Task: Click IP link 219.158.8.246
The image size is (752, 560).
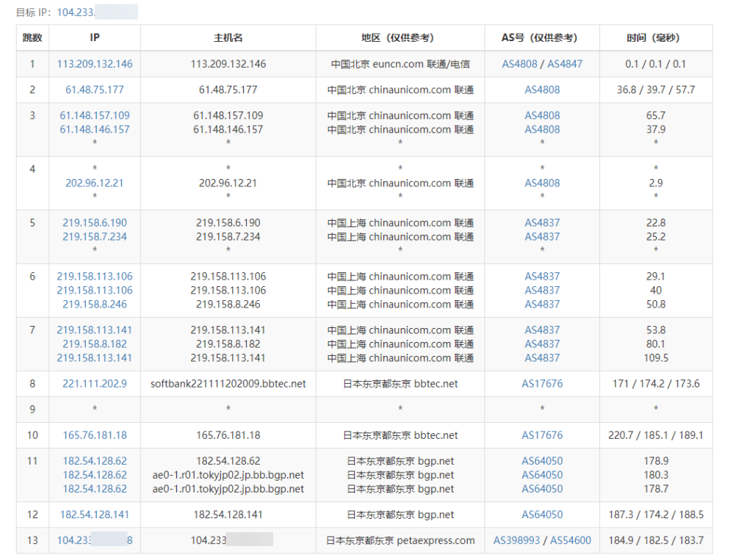Action: [x=95, y=304]
